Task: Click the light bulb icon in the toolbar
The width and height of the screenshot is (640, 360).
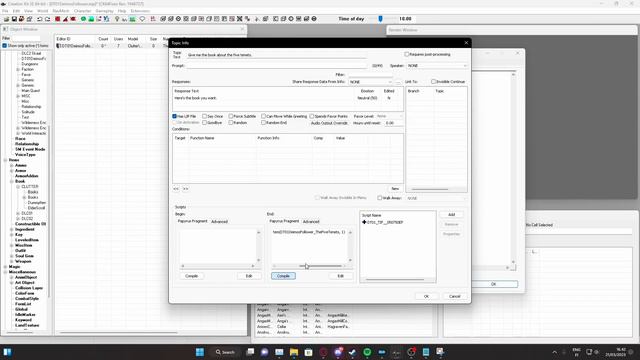Action: [117, 19]
